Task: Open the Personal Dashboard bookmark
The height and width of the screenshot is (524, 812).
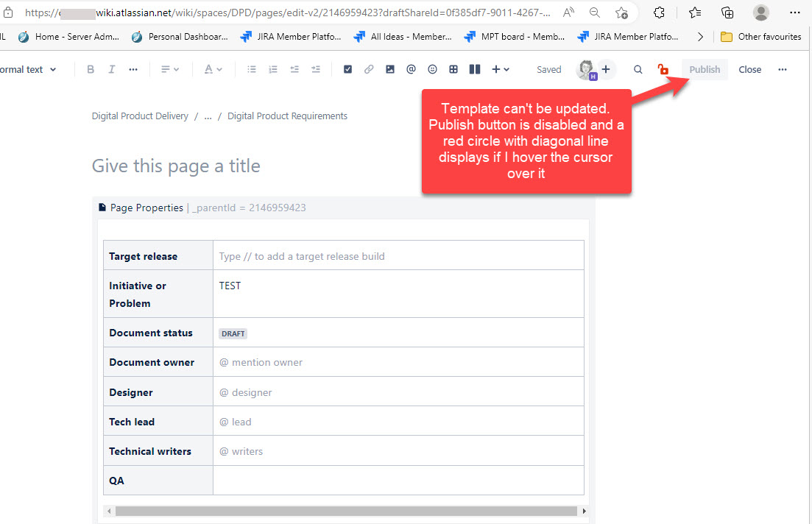Action: (180, 37)
